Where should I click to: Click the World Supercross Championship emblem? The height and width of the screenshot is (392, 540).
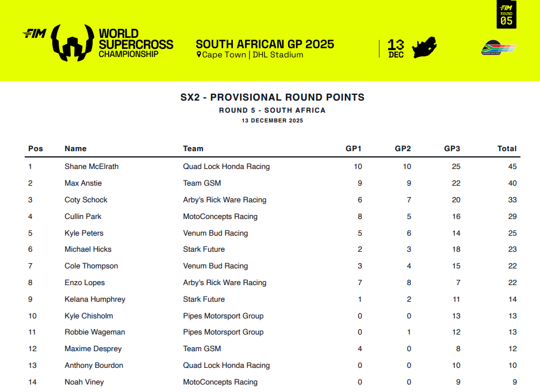(72, 43)
